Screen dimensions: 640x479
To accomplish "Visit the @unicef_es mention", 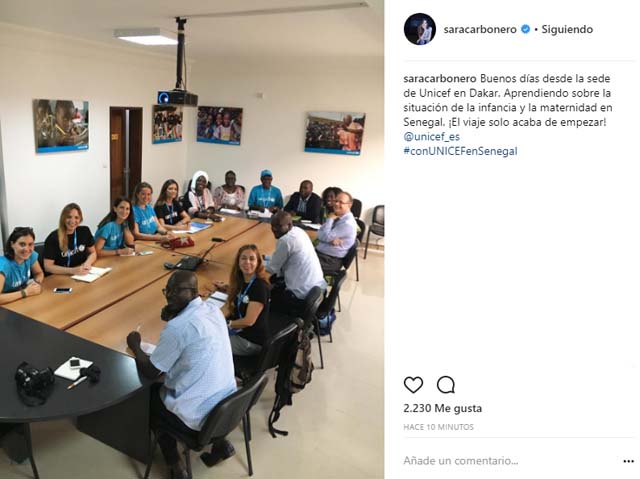I will point(431,137).
